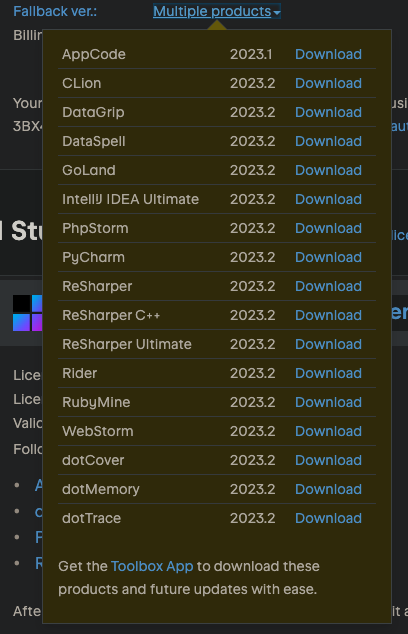Download WebStorm 2023.2

click(328, 431)
